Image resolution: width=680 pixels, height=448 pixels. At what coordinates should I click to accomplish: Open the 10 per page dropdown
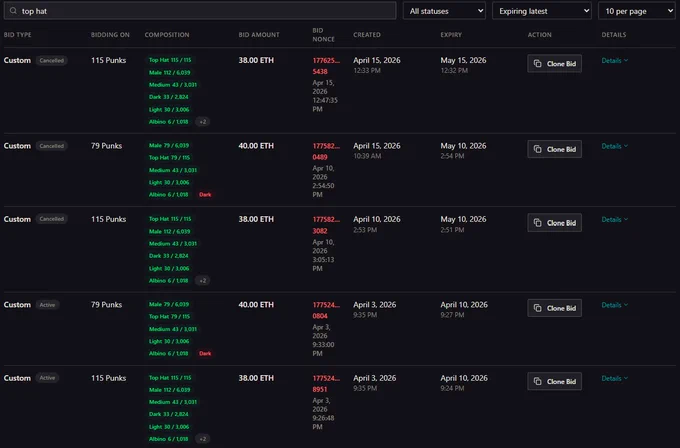637,11
